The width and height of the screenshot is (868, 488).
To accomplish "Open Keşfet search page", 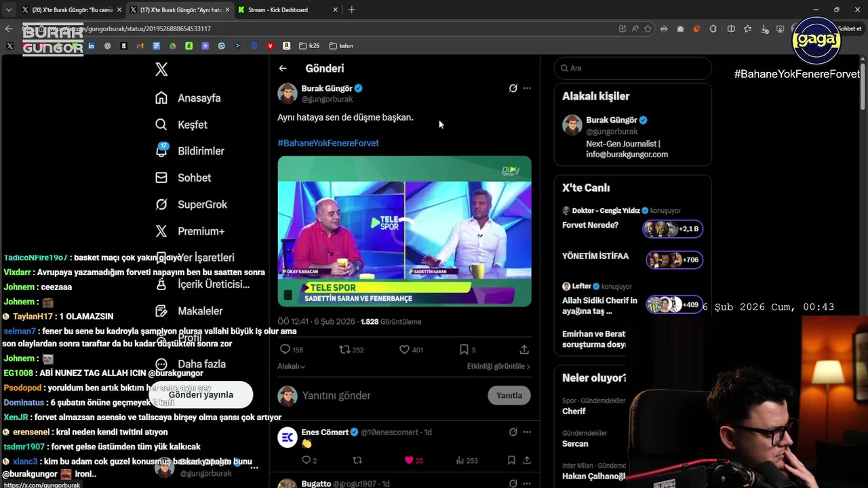I will click(181, 125).
